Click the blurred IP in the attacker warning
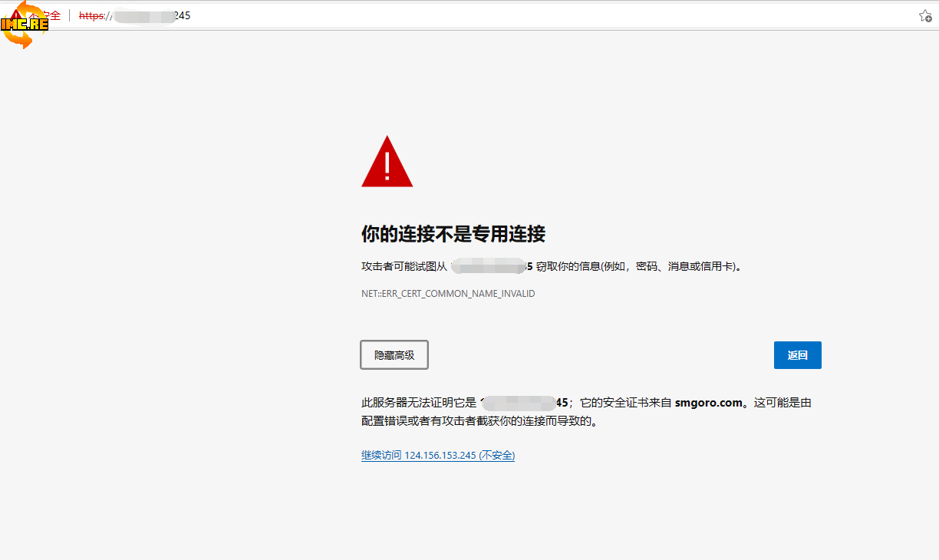Screen dimensions: 939x560 point(488,267)
